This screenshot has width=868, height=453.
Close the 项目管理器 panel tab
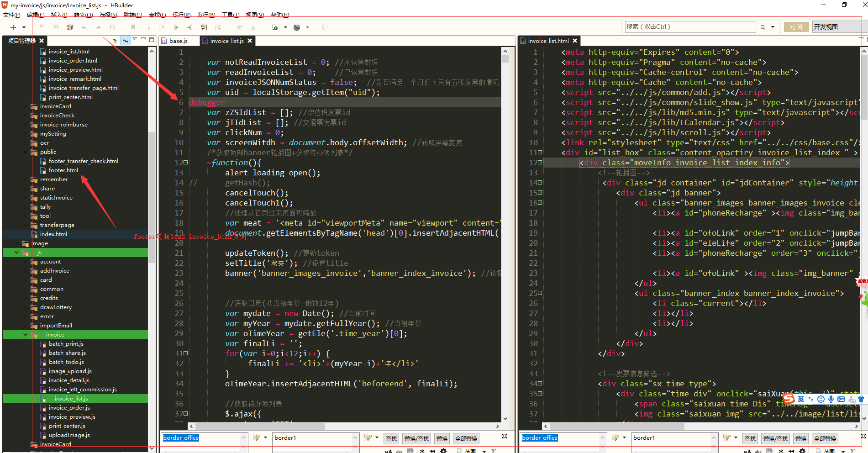tap(42, 41)
